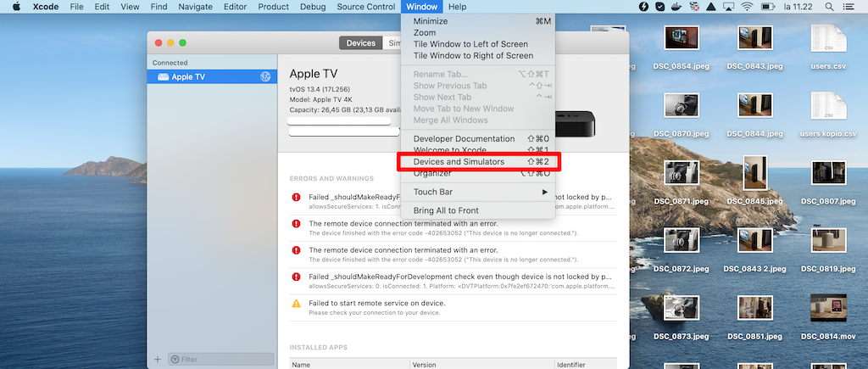Open the File menu
This screenshot has width=868, height=369.
[77, 7]
